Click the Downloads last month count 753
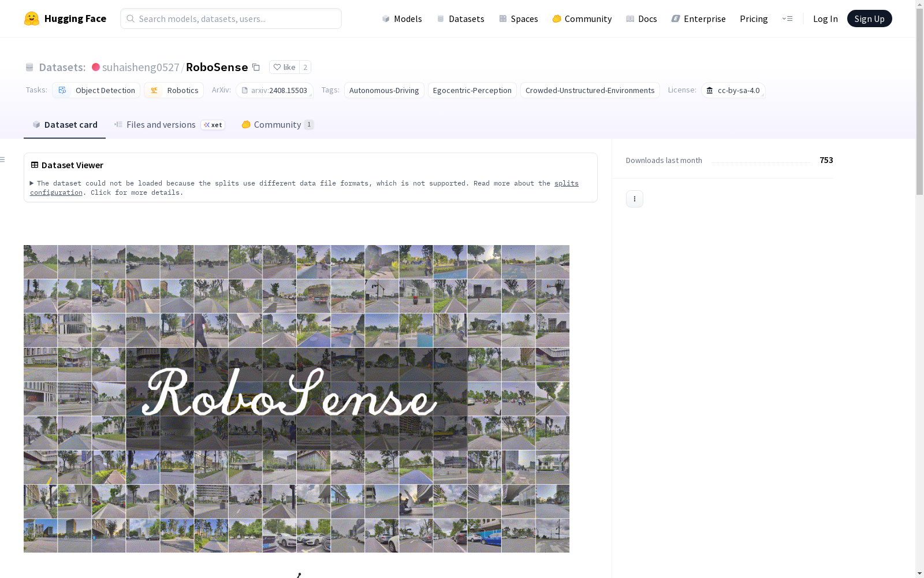The height and width of the screenshot is (578, 924). click(x=826, y=160)
